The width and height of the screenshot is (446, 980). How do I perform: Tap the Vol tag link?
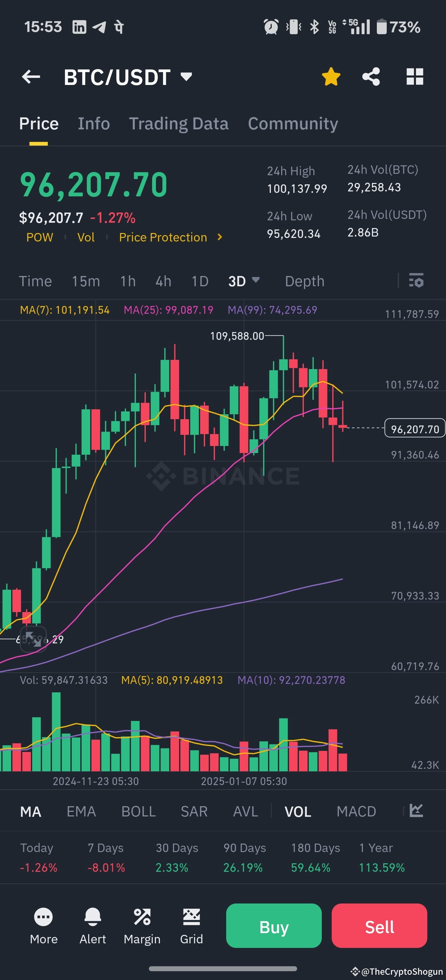pyautogui.click(x=86, y=237)
